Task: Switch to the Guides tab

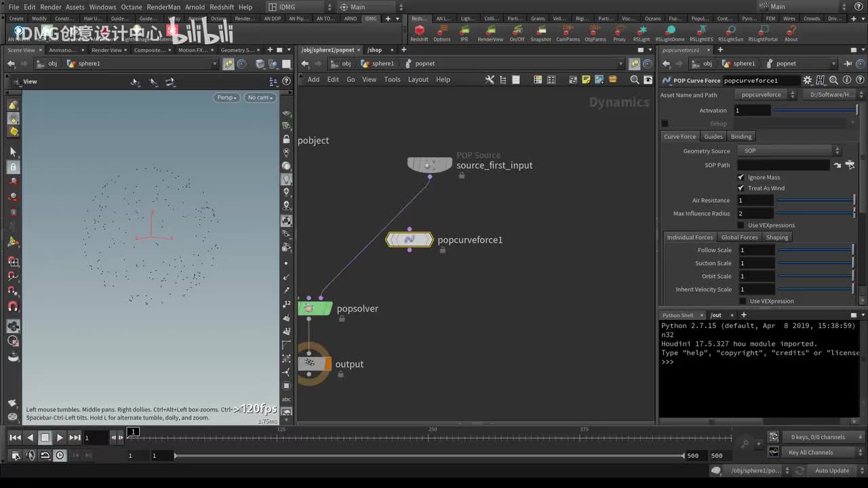Action: pyautogui.click(x=713, y=136)
